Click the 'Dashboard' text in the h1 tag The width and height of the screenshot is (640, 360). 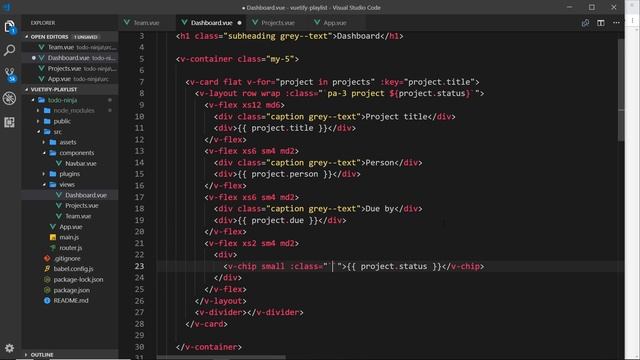(358, 36)
